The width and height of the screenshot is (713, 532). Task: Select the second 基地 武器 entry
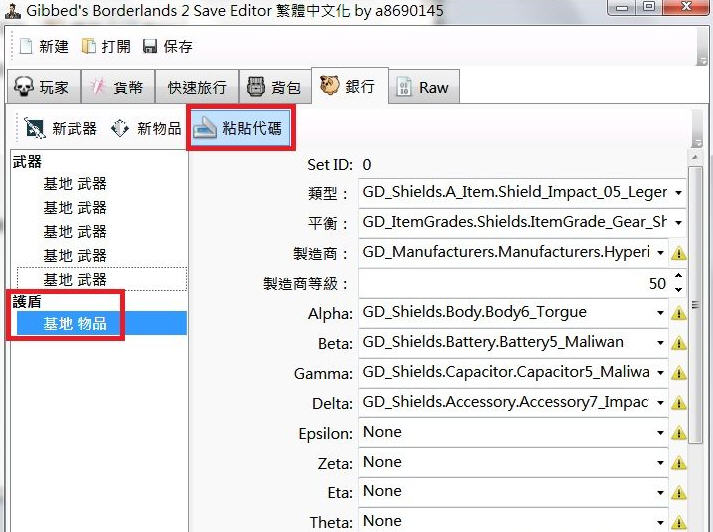click(75, 208)
